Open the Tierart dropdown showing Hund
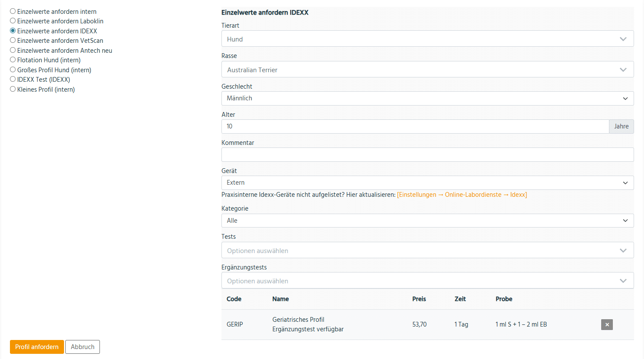 pos(427,39)
